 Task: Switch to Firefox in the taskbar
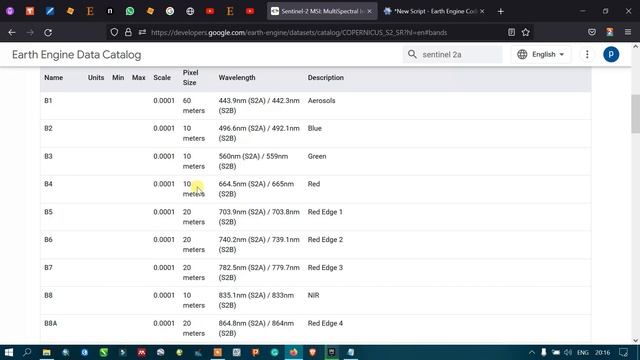tap(293, 352)
